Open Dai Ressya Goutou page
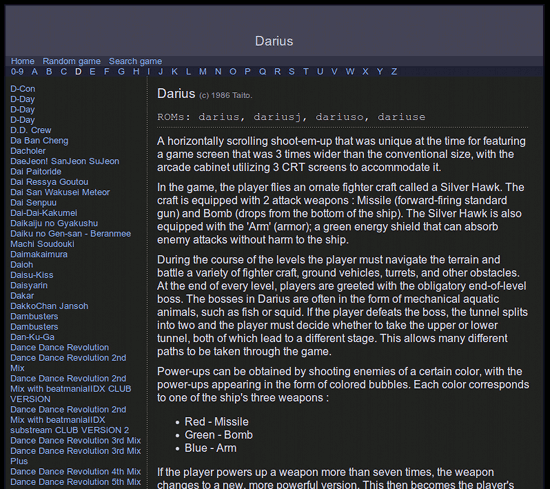The image size is (550, 489). click(49, 182)
